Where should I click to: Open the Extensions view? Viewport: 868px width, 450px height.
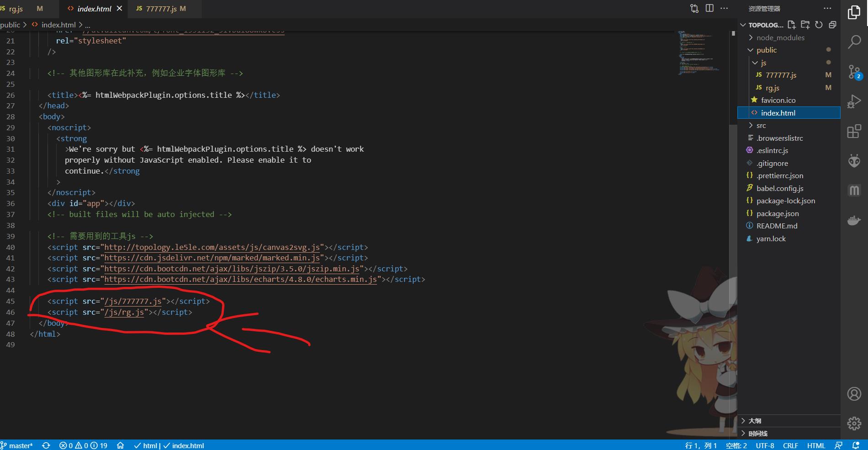click(854, 131)
